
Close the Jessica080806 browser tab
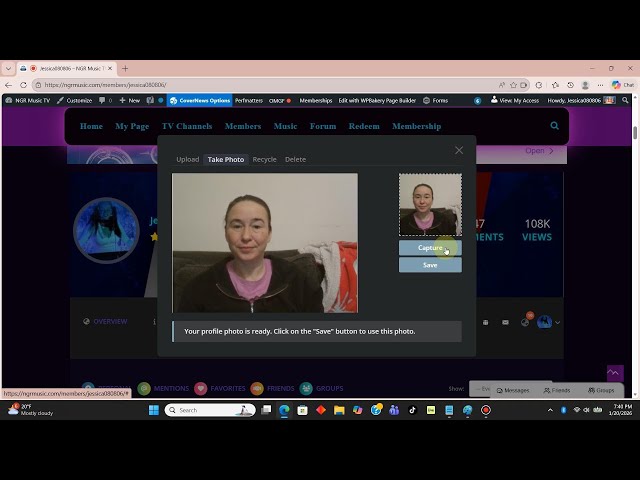[x=110, y=69]
